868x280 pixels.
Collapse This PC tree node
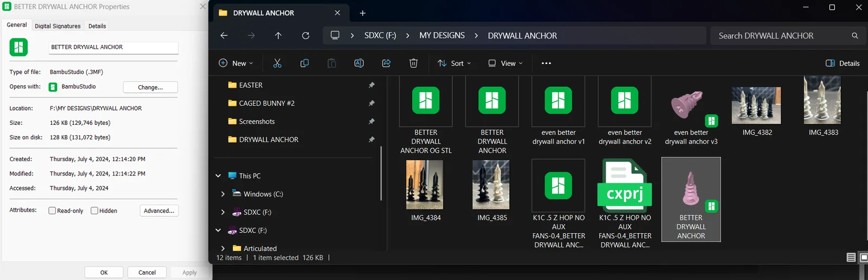pyautogui.click(x=218, y=176)
